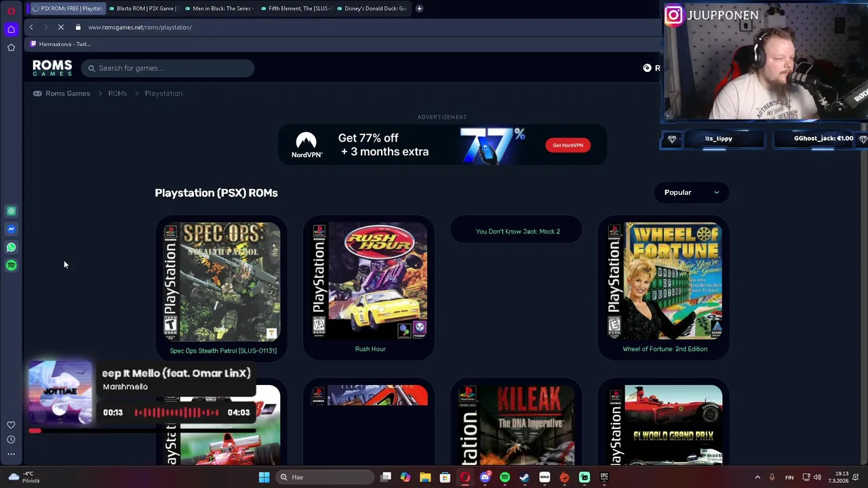
Task: Switch to PSX ROMs FREE tab
Action: coord(68,8)
